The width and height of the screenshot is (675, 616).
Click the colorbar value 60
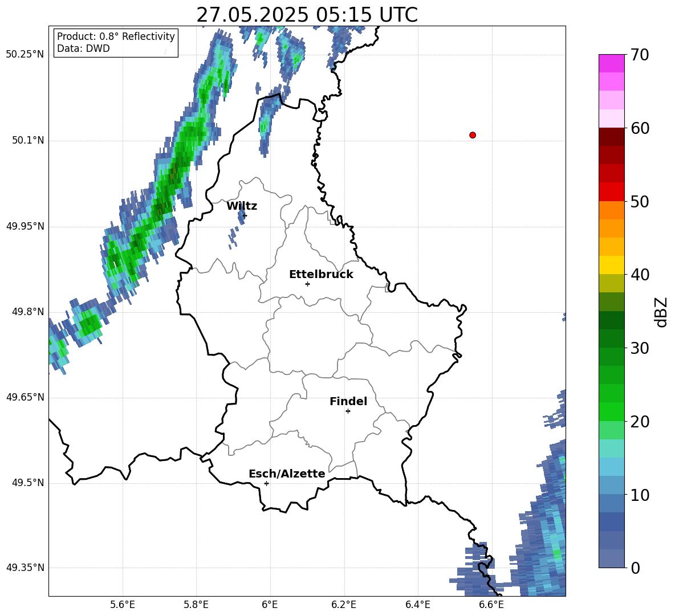640,128
